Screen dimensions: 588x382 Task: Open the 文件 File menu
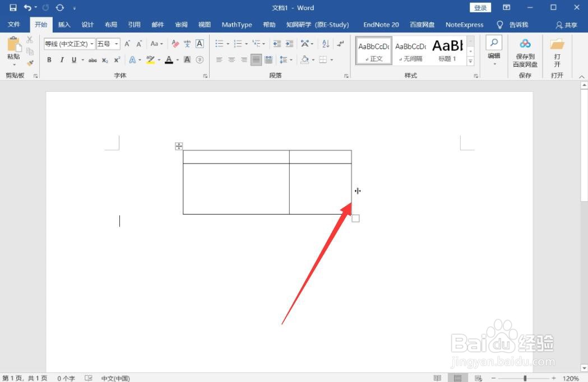click(x=14, y=25)
